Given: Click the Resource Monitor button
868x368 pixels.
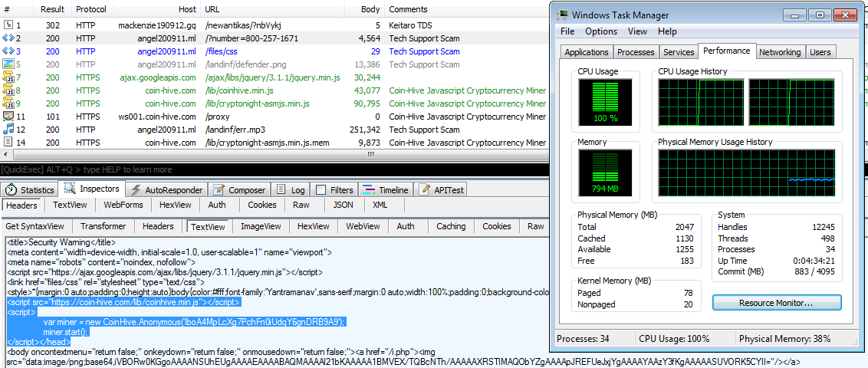Looking at the screenshot, I should pyautogui.click(x=776, y=303).
